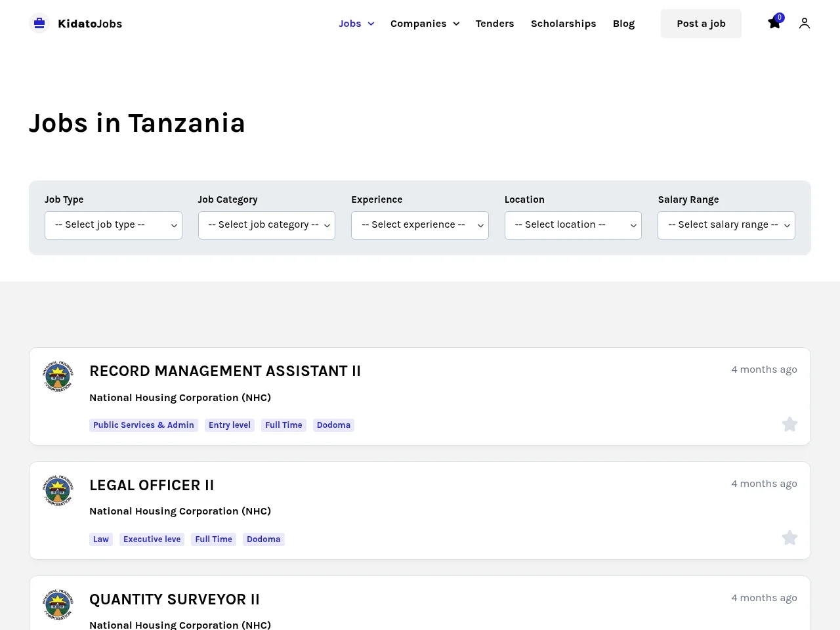Click the Public Services & Admin tag
This screenshot has width=840, height=630.
144,425
